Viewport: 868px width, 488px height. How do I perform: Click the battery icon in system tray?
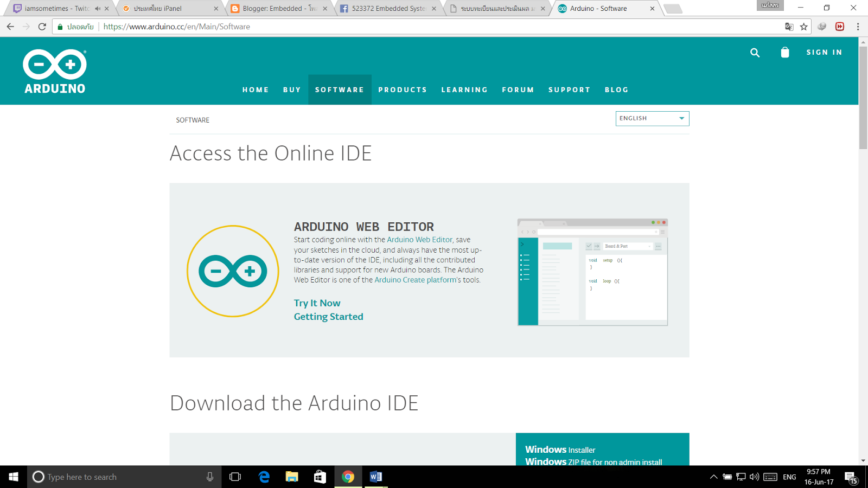[727, 477]
